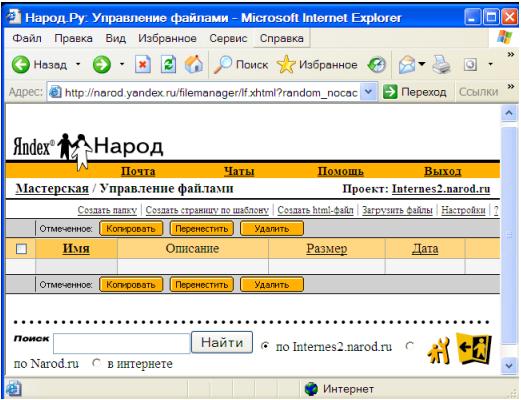Click the lower Удалить button
The width and height of the screenshot is (521, 400).
(272, 285)
